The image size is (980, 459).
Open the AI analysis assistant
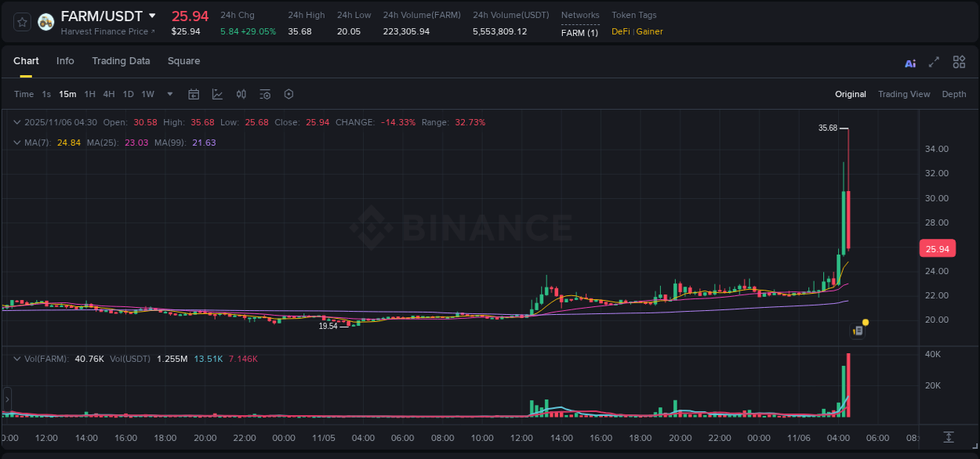tap(910, 62)
